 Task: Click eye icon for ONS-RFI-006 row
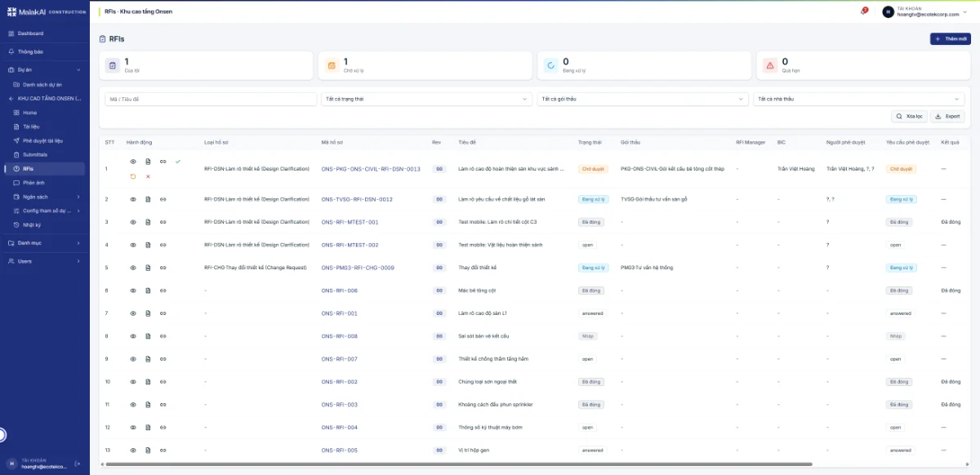coord(133,291)
